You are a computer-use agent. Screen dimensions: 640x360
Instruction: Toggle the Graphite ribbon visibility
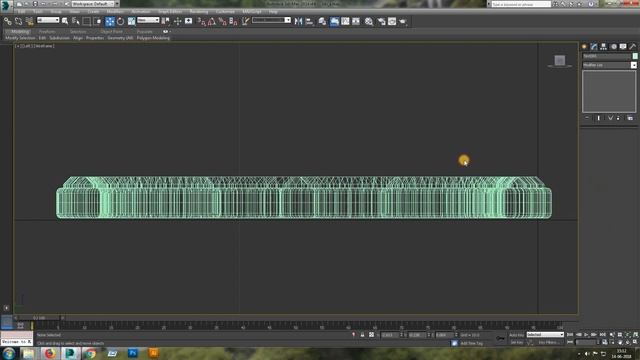334,21
